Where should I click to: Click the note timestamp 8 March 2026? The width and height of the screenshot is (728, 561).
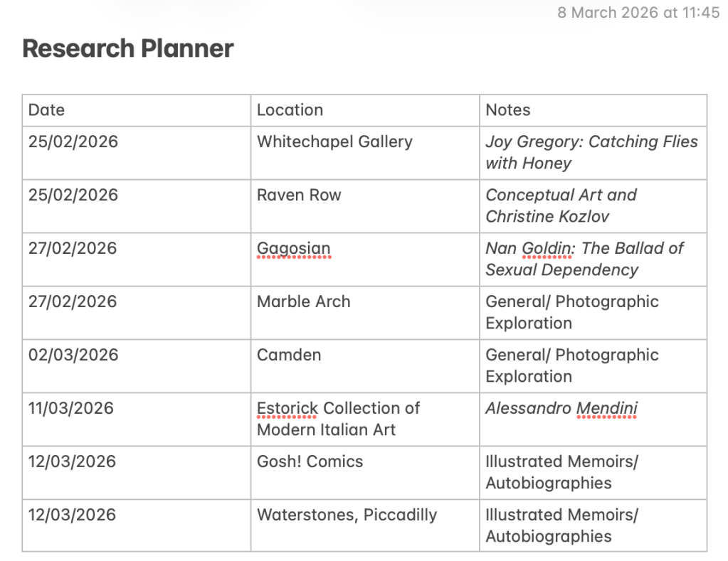638,13
